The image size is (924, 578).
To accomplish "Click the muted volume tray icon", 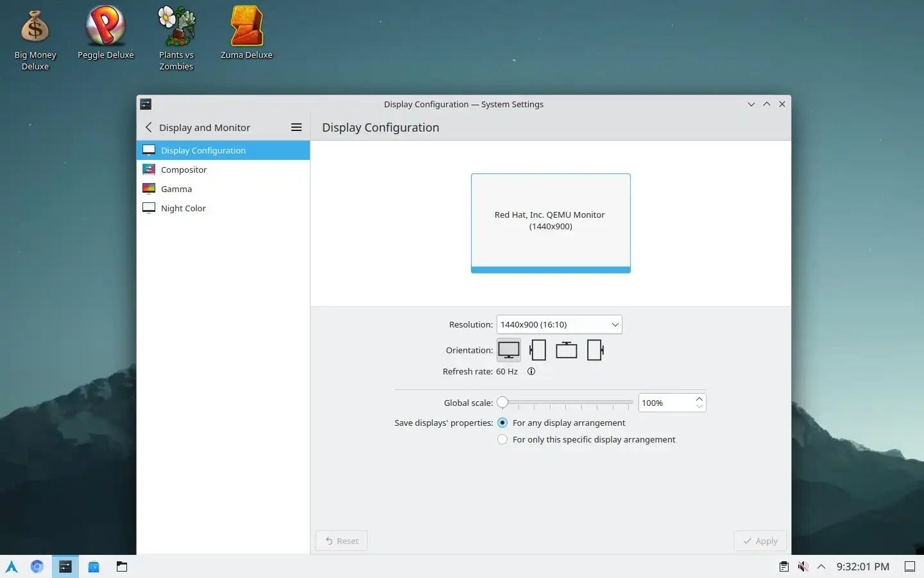I will point(803,566).
